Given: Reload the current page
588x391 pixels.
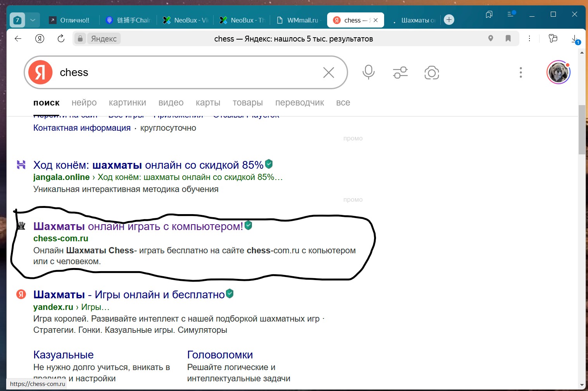Looking at the screenshot, I should point(61,38).
